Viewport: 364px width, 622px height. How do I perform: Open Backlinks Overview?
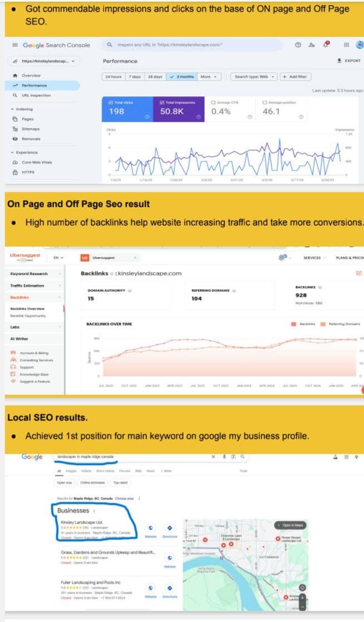(27, 308)
